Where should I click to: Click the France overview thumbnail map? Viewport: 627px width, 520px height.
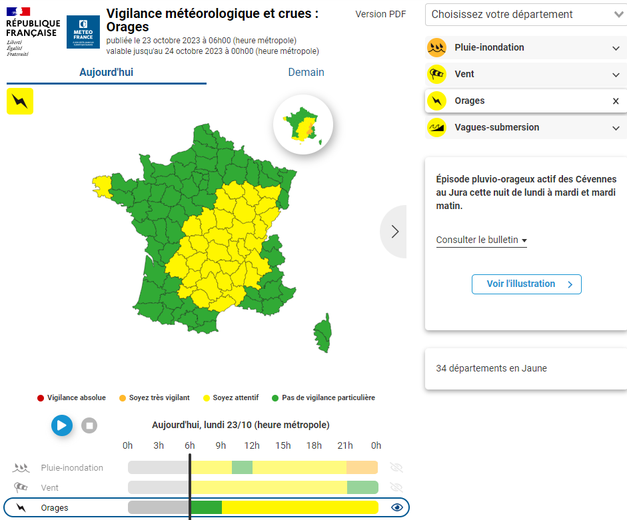(x=303, y=124)
